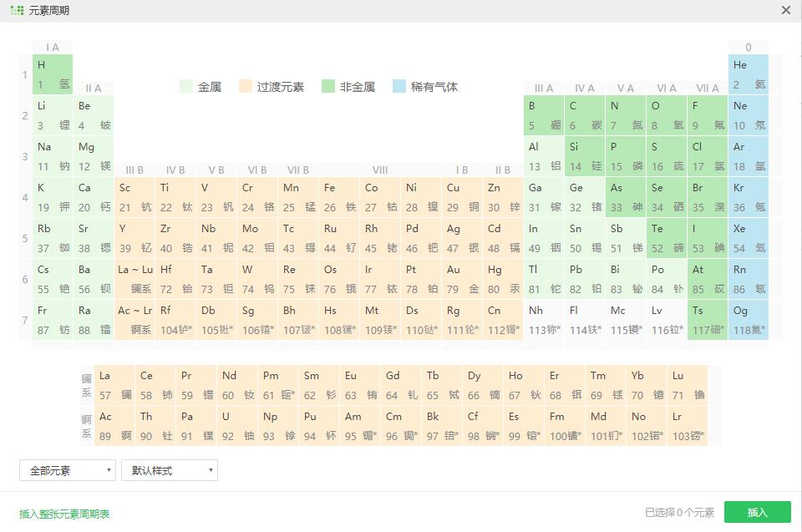Image resolution: width=802 pixels, height=532 pixels.
Task: Click the 插入 button
Action: (x=757, y=512)
